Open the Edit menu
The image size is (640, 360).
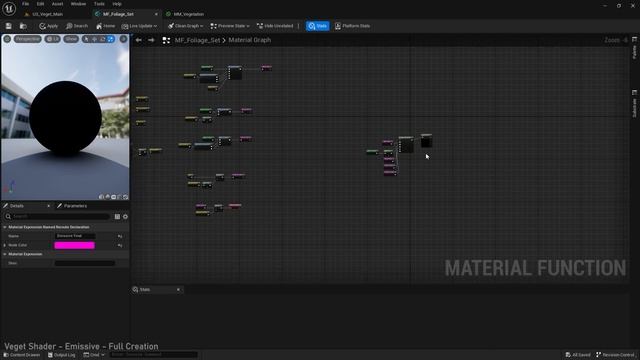click(x=40, y=4)
